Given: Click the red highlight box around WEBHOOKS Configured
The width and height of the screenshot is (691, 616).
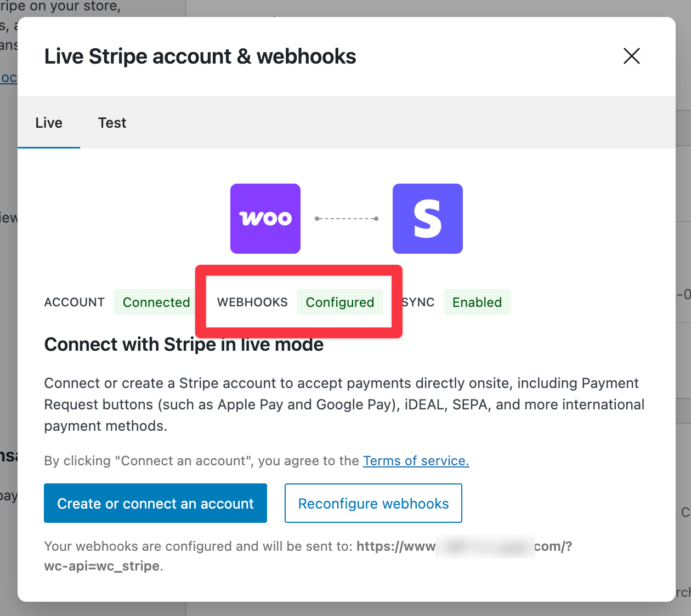Looking at the screenshot, I should pos(299,269).
